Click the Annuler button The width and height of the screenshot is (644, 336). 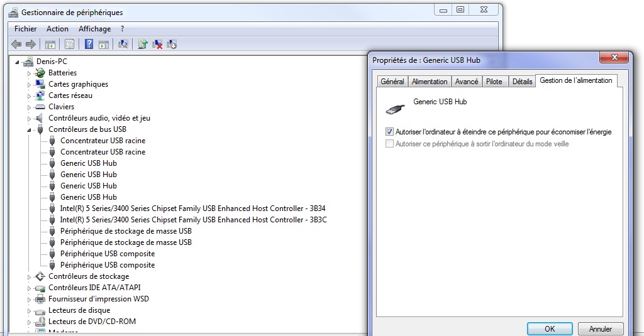tap(601, 328)
